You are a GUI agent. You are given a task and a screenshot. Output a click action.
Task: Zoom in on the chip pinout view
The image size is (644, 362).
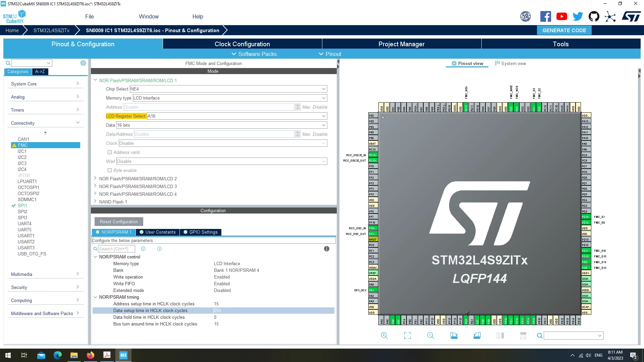point(384,336)
